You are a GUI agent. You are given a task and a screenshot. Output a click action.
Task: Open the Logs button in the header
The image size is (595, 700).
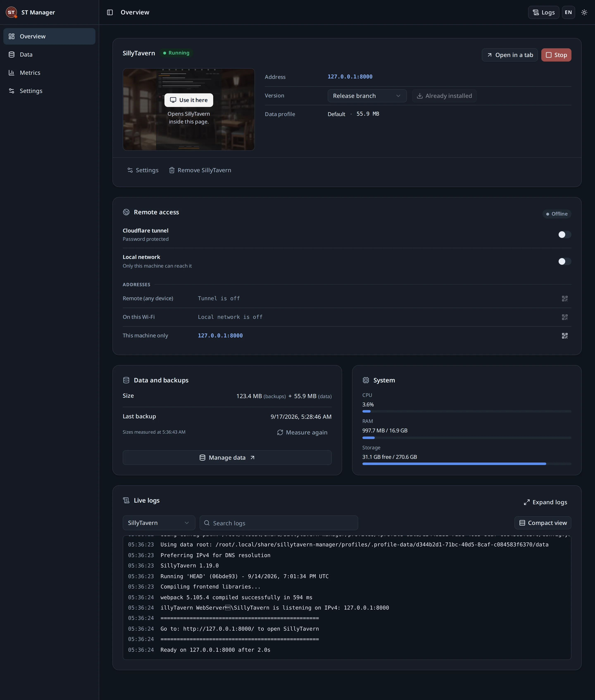[x=543, y=12]
